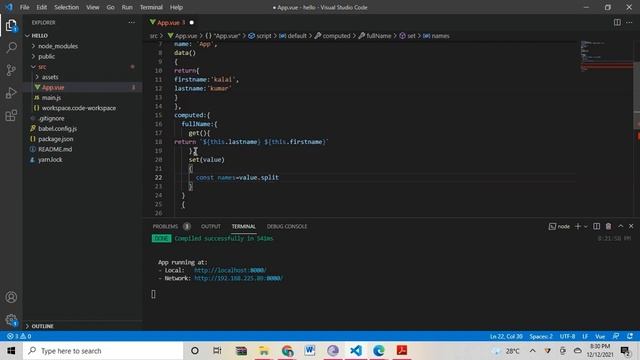Open the Network address link in terminal
Screen dimensions: 640x360
[238, 278]
